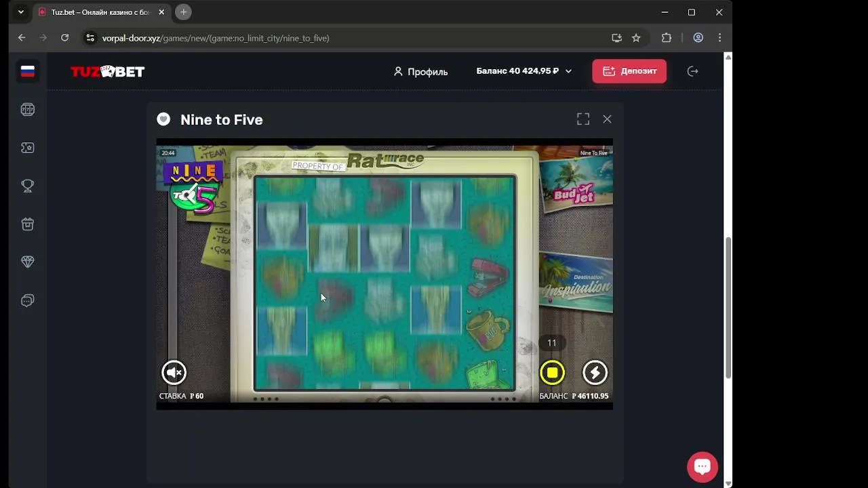Open the tab search dropdown arrow

coord(21,12)
